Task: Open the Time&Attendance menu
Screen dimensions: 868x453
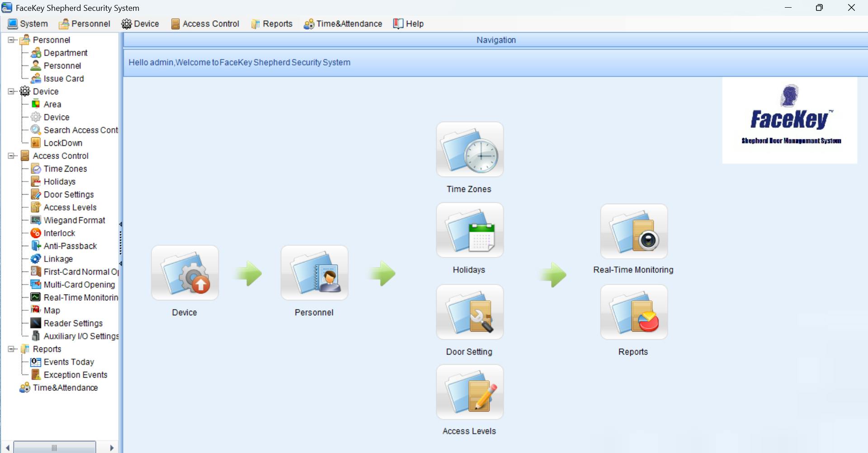Action: pyautogui.click(x=343, y=24)
